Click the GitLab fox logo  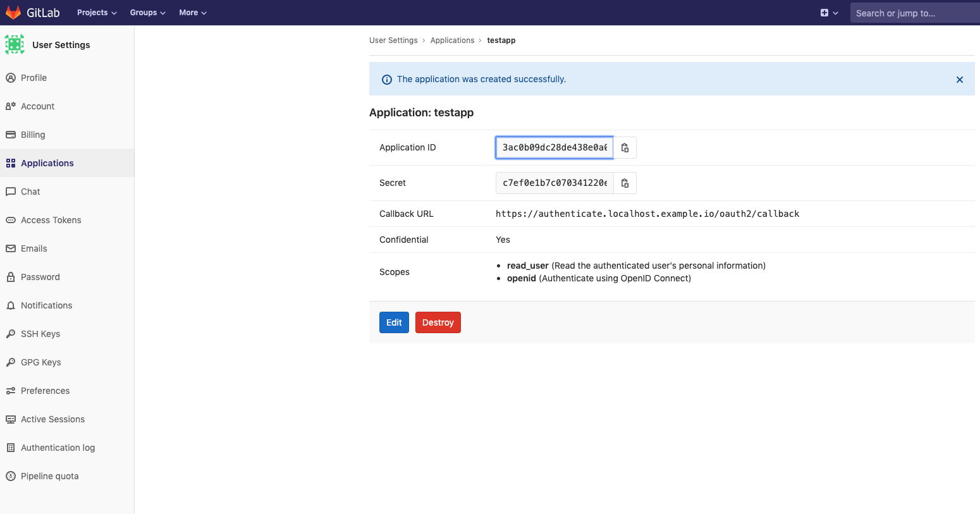pyautogui.click(x=13, y=13)
